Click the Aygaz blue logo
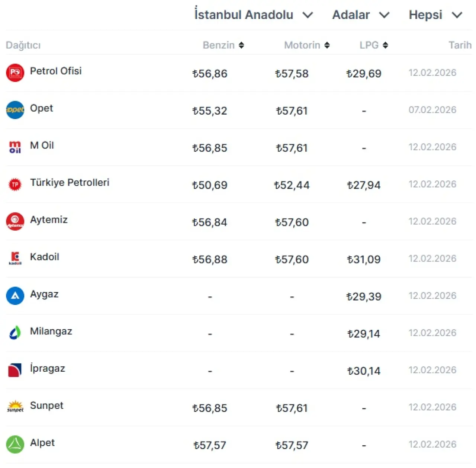The width and height of the screenshot is (476, 468). (x=15, y=296)
